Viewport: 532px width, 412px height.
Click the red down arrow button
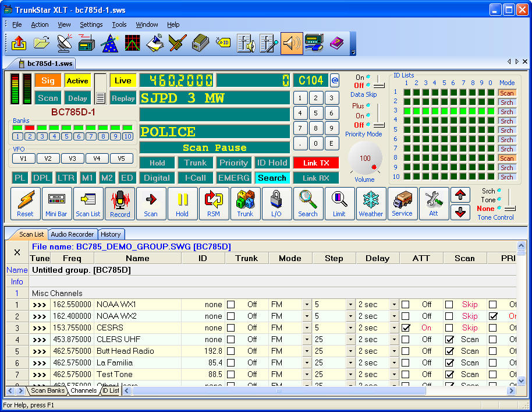[460, 212]
